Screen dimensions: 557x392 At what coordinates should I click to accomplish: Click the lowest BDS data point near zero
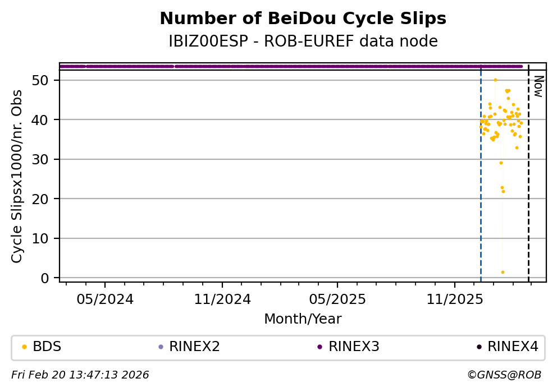tap(503, 272)
